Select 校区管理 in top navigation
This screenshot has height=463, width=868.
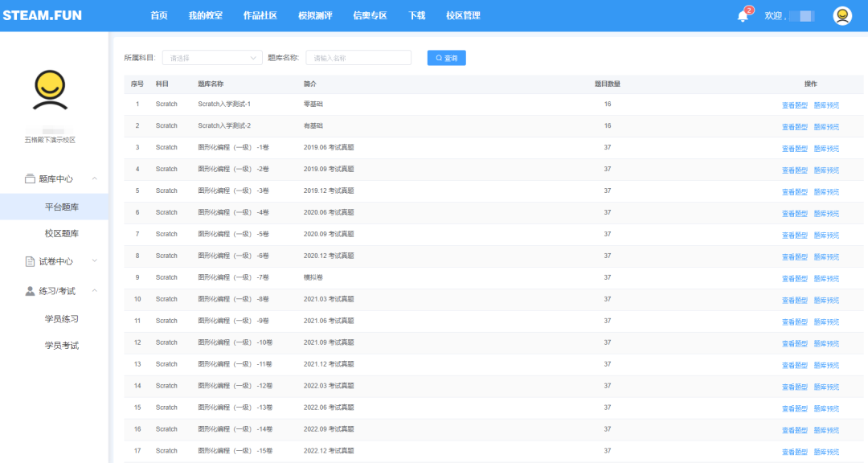click(x=463, y=15)
